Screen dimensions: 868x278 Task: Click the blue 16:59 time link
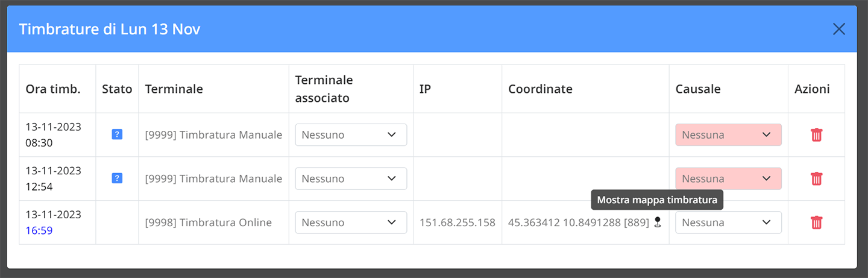point(39,230)
